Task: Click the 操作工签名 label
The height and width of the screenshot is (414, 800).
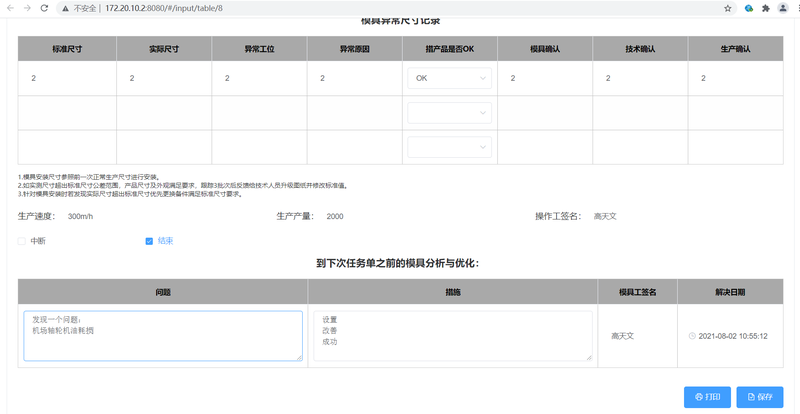Action: [x=558, y=216]
